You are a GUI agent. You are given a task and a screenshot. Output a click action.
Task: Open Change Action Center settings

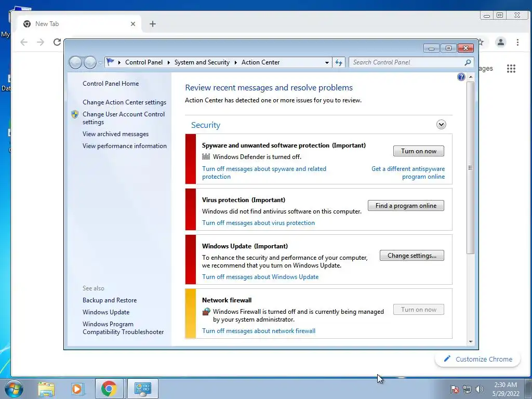coord(124,102)
